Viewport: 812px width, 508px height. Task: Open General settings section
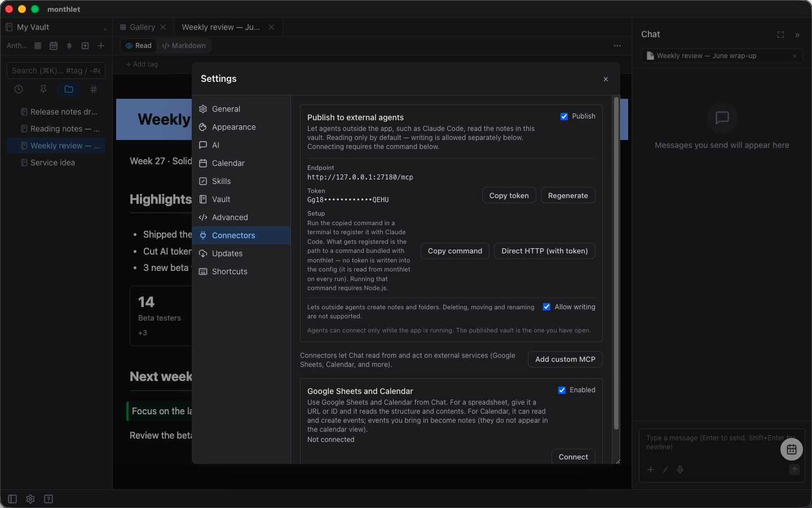[x=241, y=109]
